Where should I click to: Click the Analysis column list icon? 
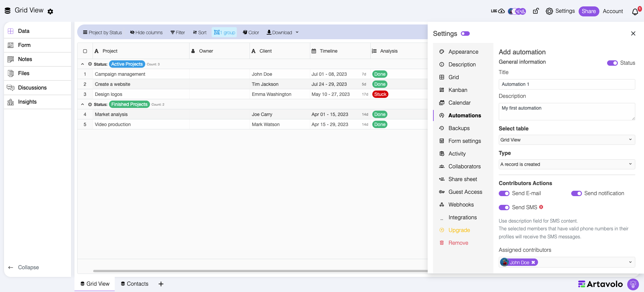pyautogui.click(x=374, y=51)
